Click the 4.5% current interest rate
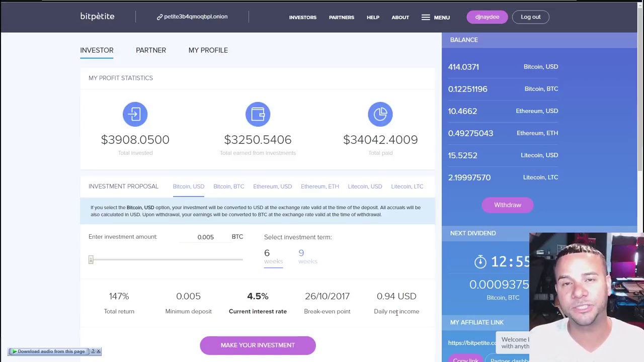 258,296
